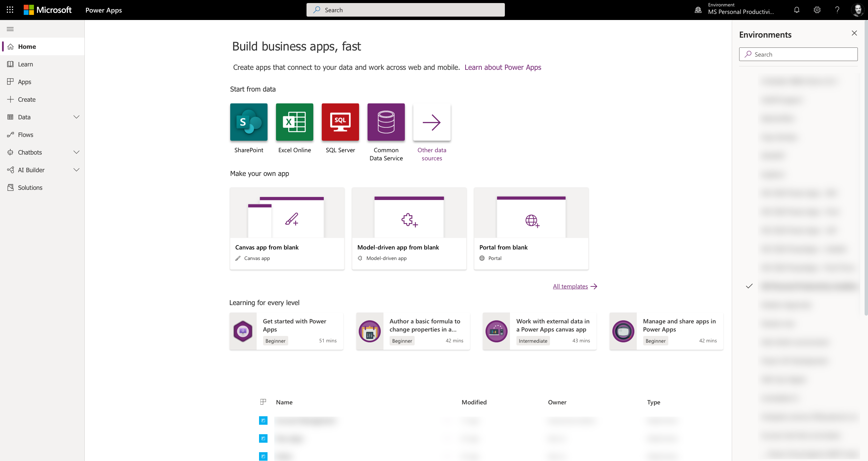Expand the Data section in the sidebar
Viewport: 868px width, 461px height.
(x=76, y=117)
